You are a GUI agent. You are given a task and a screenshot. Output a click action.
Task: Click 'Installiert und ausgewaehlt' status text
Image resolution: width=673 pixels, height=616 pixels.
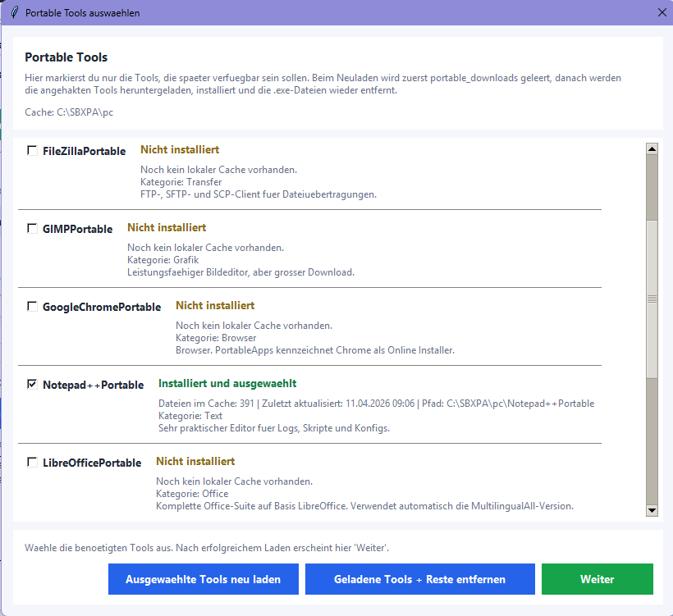click(x=227, y=383)
